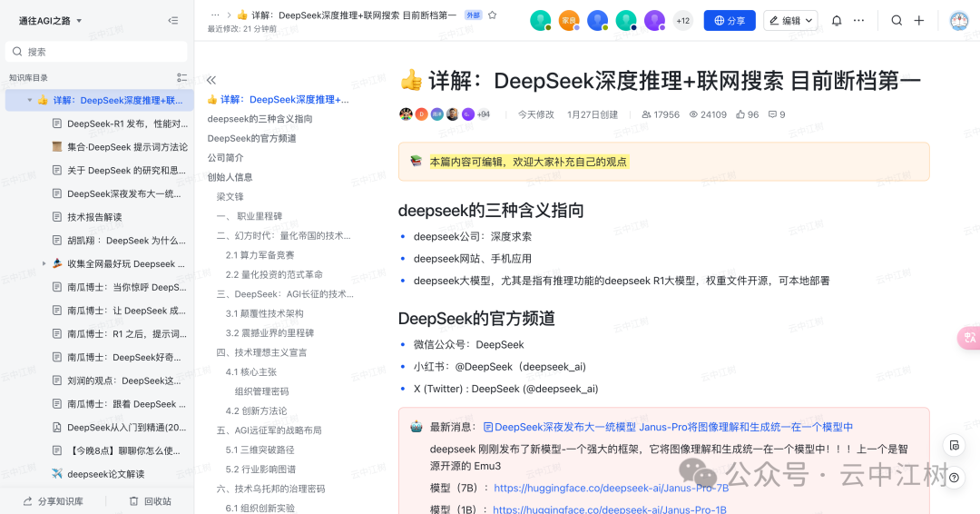Click 分享知识库 at sidebar bottom
Screen dimensions: 980x514
(x=54, y=501)
